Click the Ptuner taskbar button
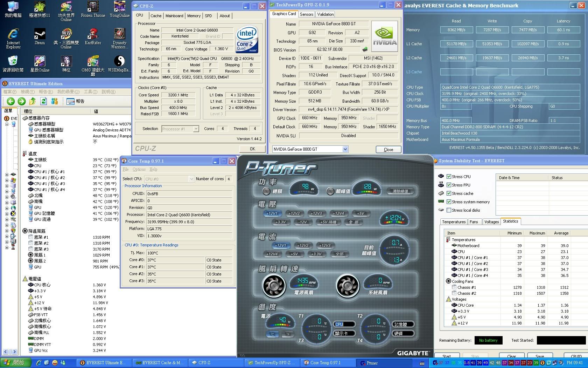This screenshot has width=588, height=368. [385, 363]
